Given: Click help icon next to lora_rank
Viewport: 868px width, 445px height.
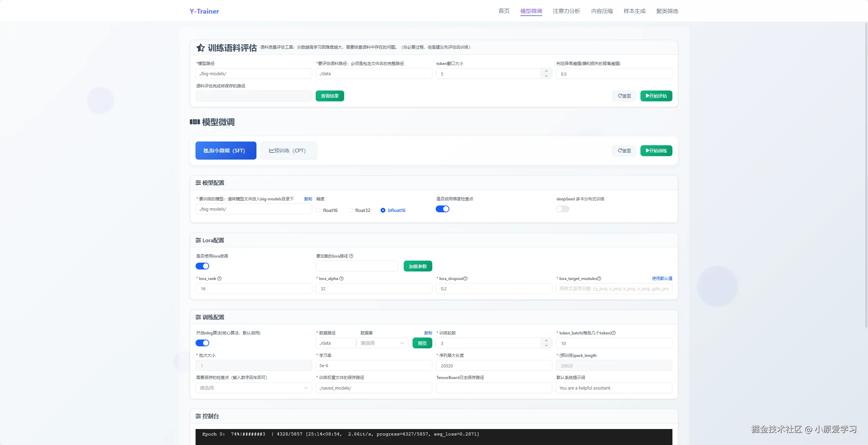Looking at the screenshot, I should pos(219,279).
